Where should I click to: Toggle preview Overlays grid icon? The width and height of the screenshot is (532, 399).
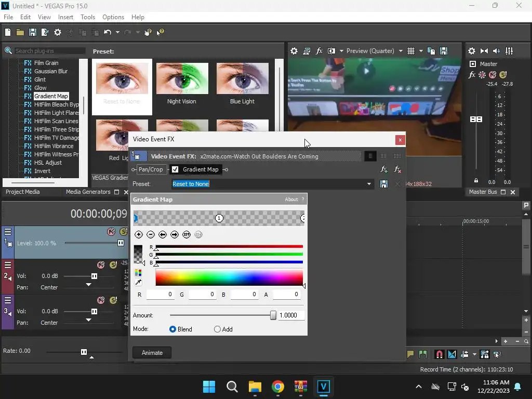coord(411,51)
